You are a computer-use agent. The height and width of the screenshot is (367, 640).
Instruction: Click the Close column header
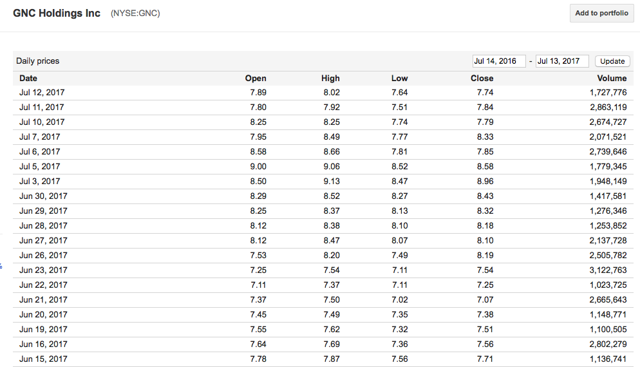482,78
